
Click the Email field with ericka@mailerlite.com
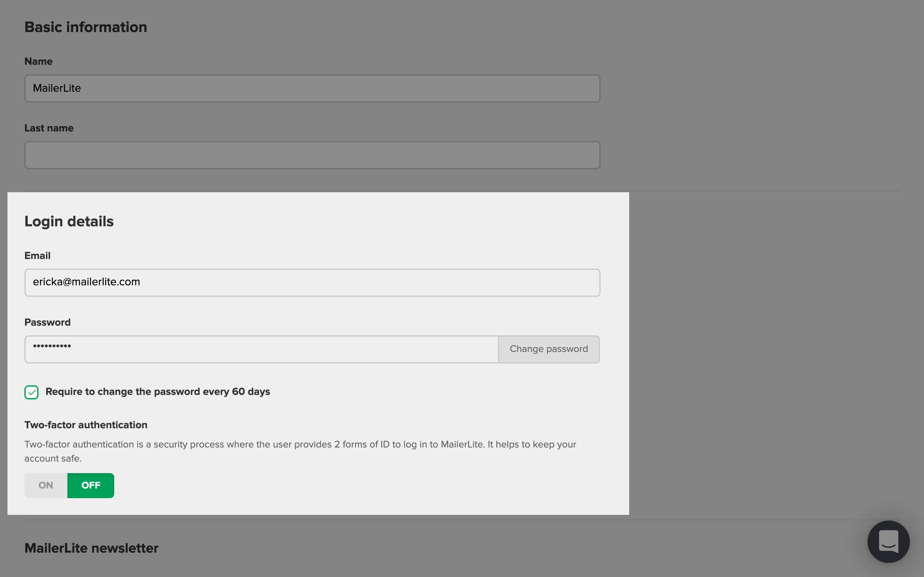[312, 282]
